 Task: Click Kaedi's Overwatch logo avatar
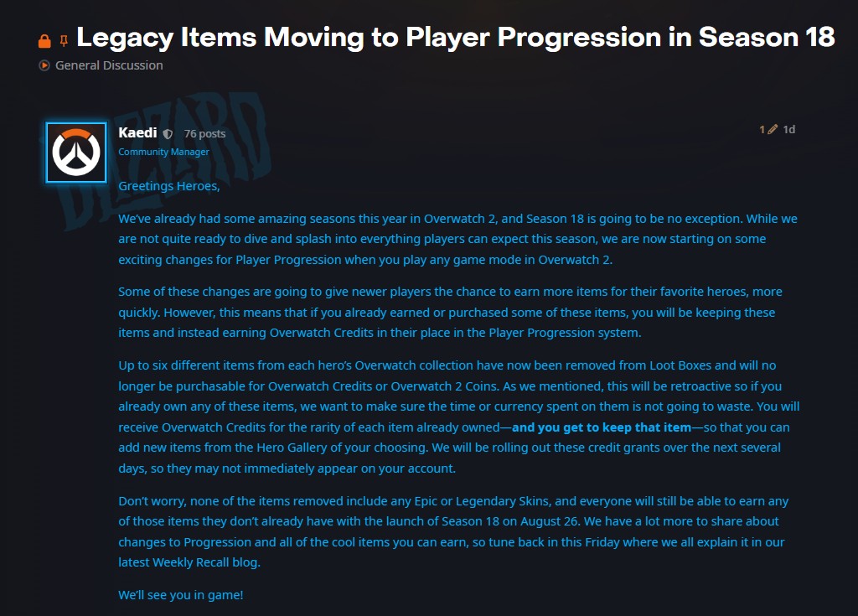76,152
